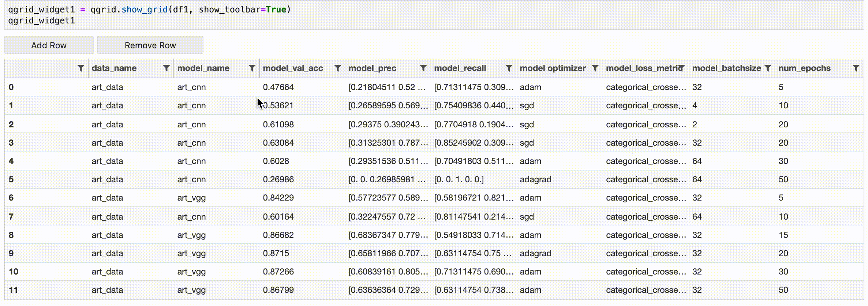The image size is (868, 306).
Task: Open filter icon on index column
Action: (x=81, y=68)
